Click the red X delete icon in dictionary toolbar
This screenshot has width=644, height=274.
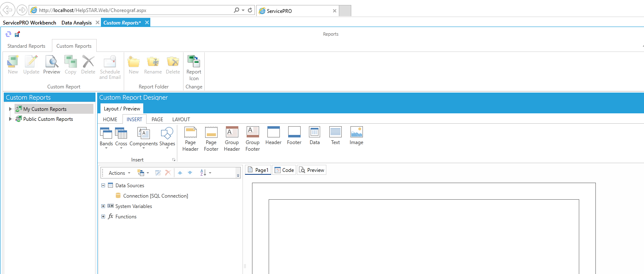pyautogui.click(x=168, y=173)
